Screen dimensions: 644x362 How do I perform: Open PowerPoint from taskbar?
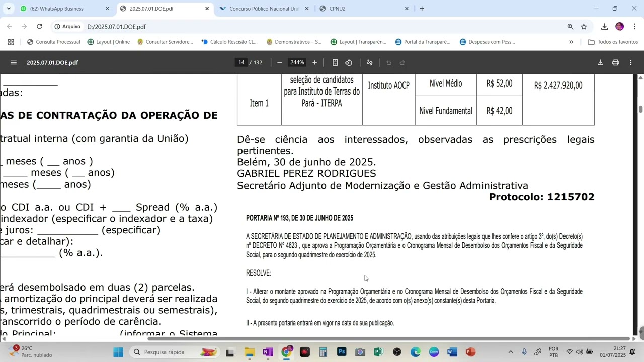[x=471, y=352]
